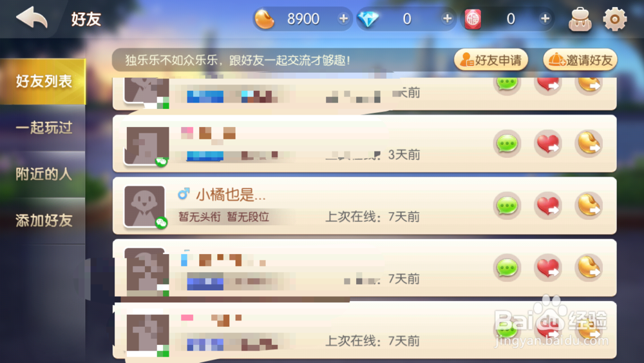Add gold coins with plus icon
Screen dimensions: 644x363
343,19
